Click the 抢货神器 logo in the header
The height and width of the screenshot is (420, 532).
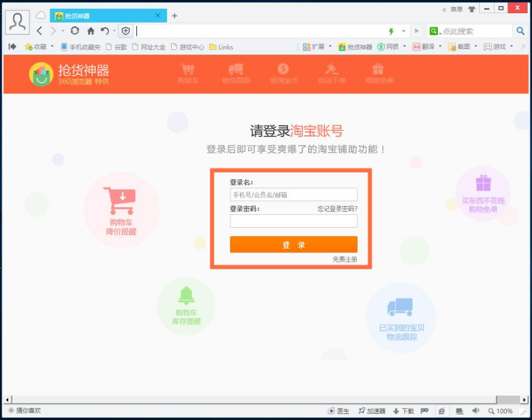click(69, 74)
